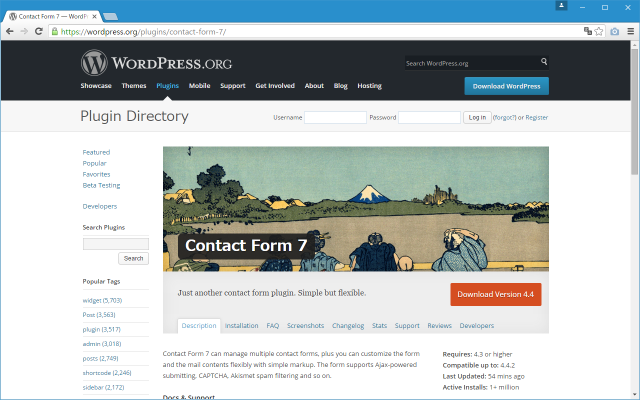This screenshot has height=400, width=640.
Task: Open the Blog menu item
Action: 340,86
